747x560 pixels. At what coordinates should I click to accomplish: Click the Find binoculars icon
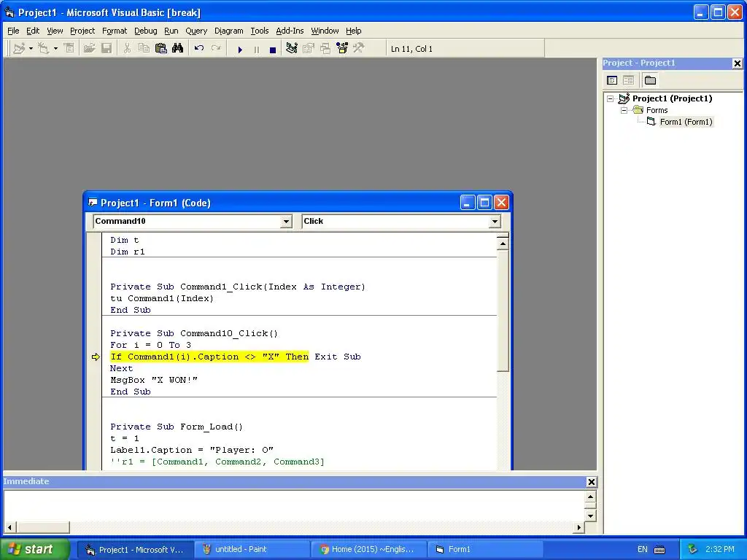click(178, 49)
